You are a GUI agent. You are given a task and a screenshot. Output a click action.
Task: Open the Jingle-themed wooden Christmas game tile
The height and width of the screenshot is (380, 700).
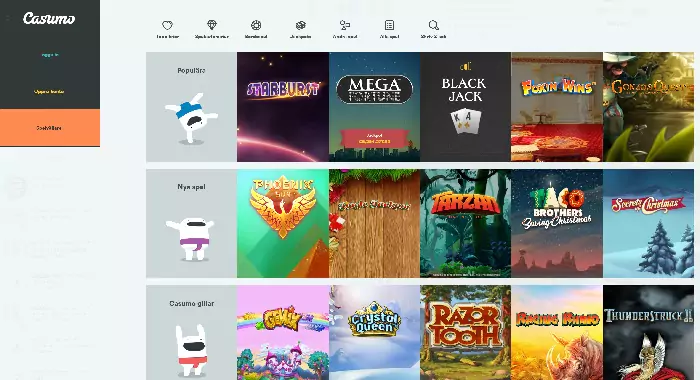click(x=375, y=223)
